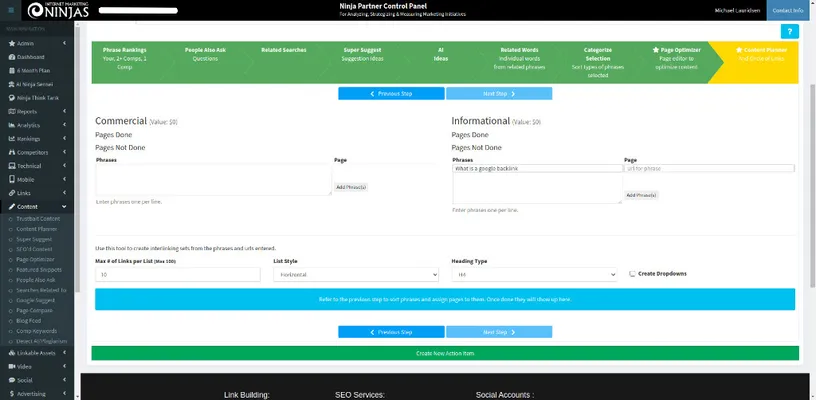
Task: Click the Reports sidebar icon
Action: [x=10, y=111]
